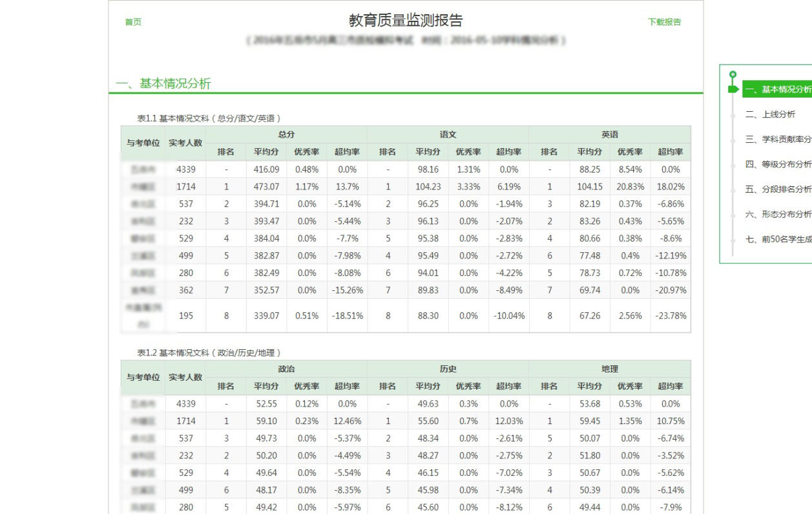
Task: Click the 语文 column group header
Action: point(448,134)
